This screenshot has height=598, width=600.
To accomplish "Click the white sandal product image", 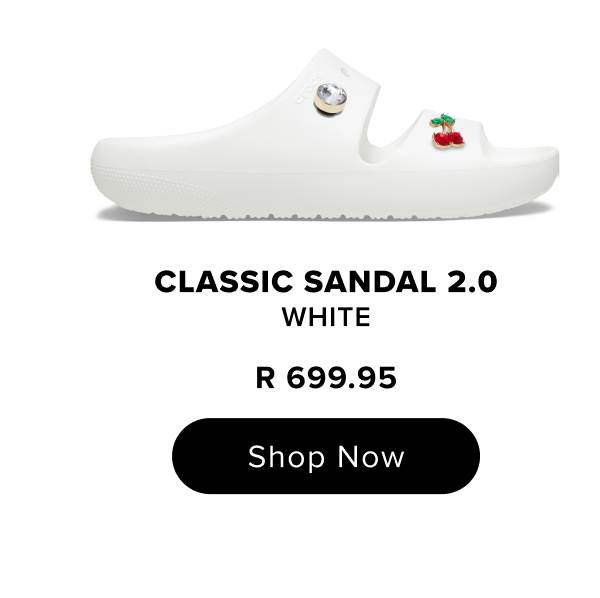I will coord(325,134).
